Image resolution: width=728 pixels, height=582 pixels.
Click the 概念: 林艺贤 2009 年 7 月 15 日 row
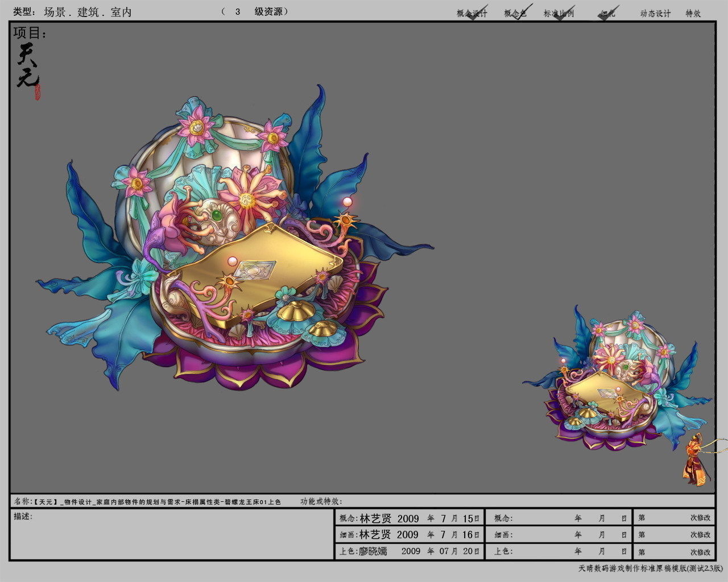coord(409,518)
